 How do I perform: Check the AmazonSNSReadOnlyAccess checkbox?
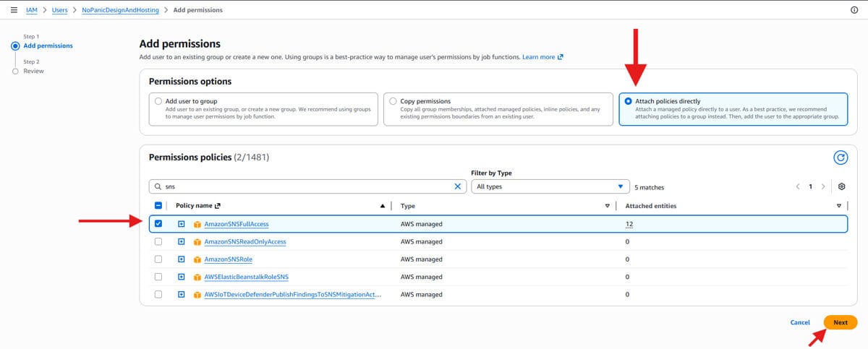pos(158,241)
